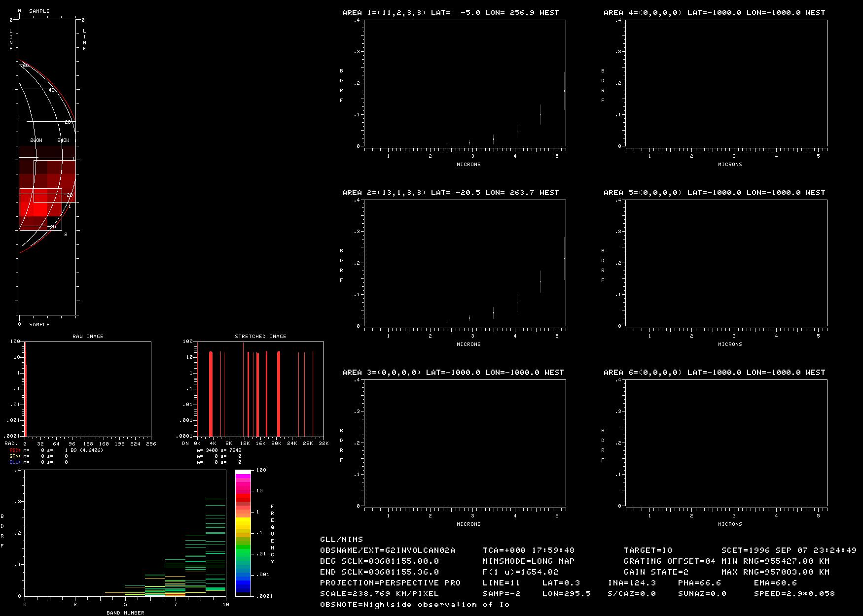The height and width of the screenshot is (616, 863).
Task: Click the LAT=0.3 value
Action: 561,583
